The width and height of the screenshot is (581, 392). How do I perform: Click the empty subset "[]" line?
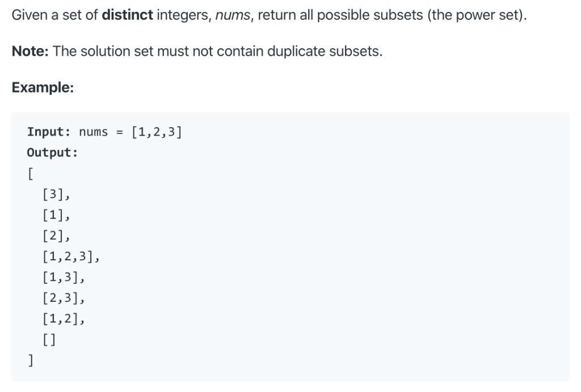(x=50, y=340)
